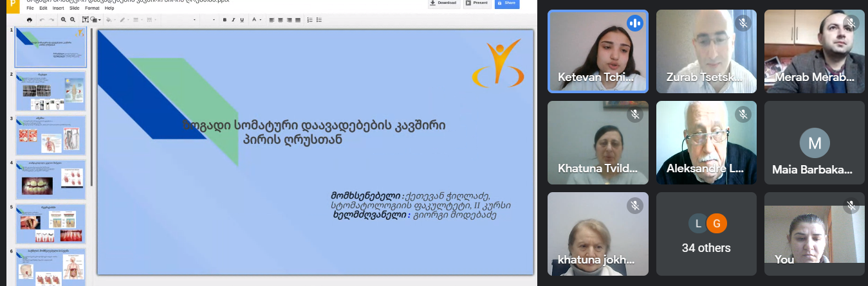This screenshot has height=286, width=868.
Task: Select the Text box tool
Action: click(x=86, y=20)
